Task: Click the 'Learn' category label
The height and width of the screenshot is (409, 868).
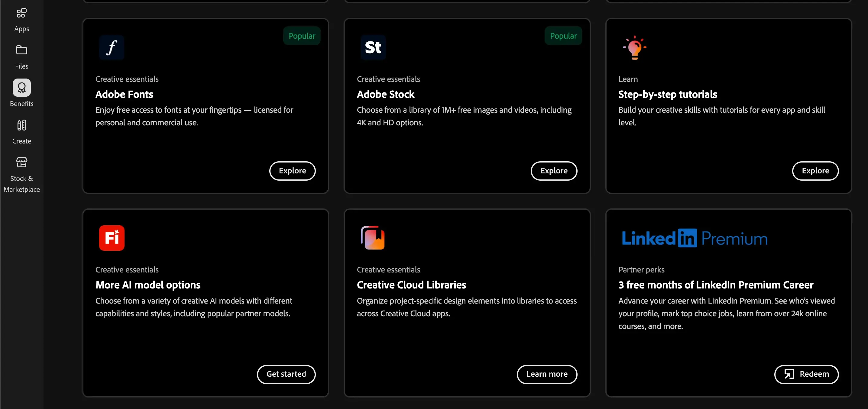Action: (628, 79)
